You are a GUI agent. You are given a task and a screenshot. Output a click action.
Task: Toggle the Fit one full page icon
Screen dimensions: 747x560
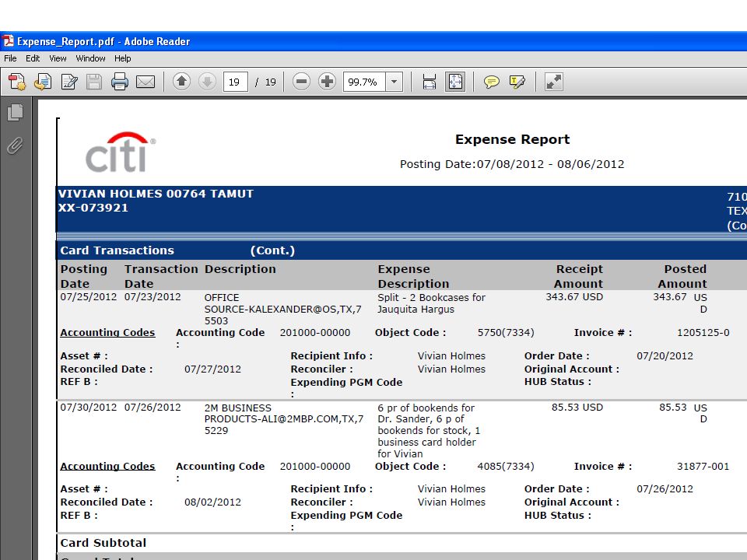pyautogui.click(x=455, y=82)
